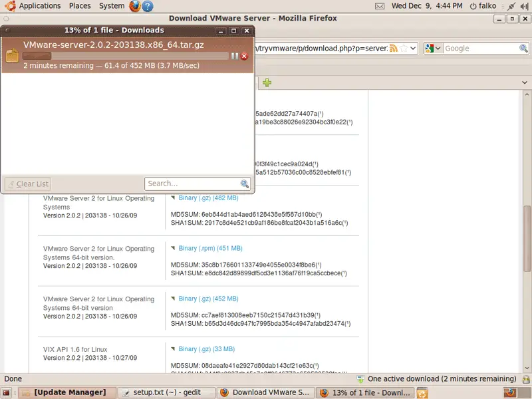This screenshot has height=399, width=532.
Task: Click the Firefox launcher in top panel
Action: pyautogui.click(x=135, y=6)
